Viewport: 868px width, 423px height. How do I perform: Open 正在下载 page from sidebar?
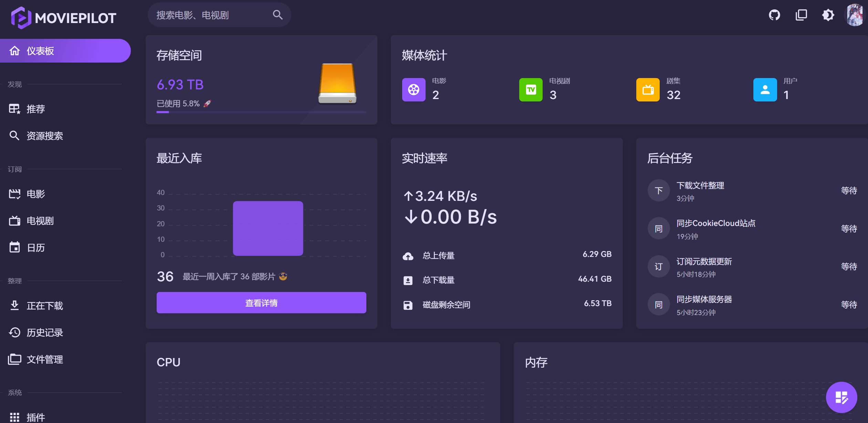coord(45,306)
